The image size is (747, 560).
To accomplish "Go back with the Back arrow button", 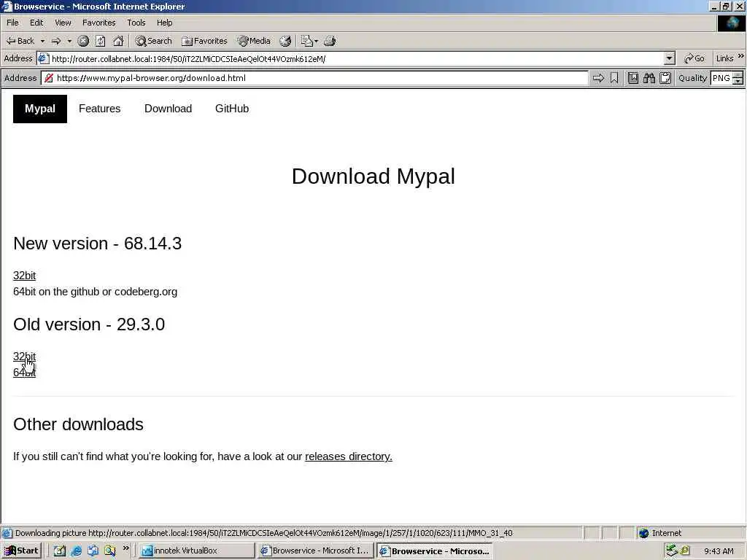I will tap(20, 41).
